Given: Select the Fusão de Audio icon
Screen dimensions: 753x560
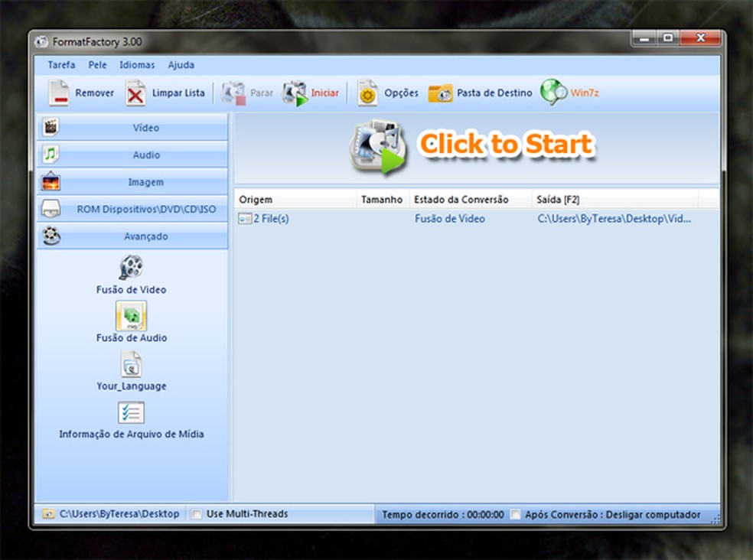Looking at the screenshot, I should point(131,315).
